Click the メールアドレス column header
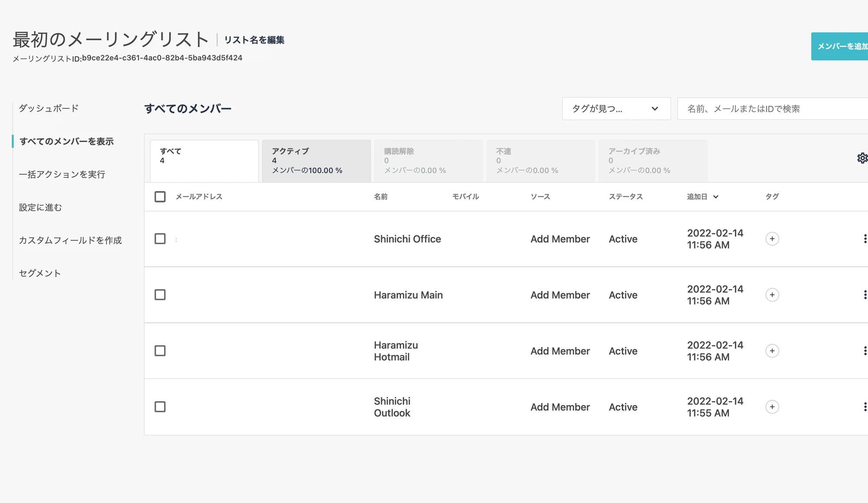This screenshot has width=868, height=503. point(199,197)
